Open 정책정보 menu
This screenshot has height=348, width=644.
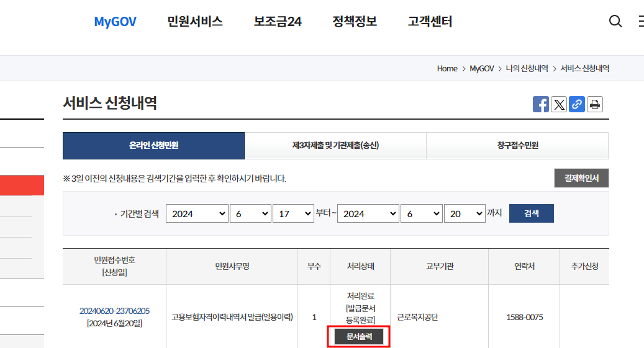coord(355,21)
